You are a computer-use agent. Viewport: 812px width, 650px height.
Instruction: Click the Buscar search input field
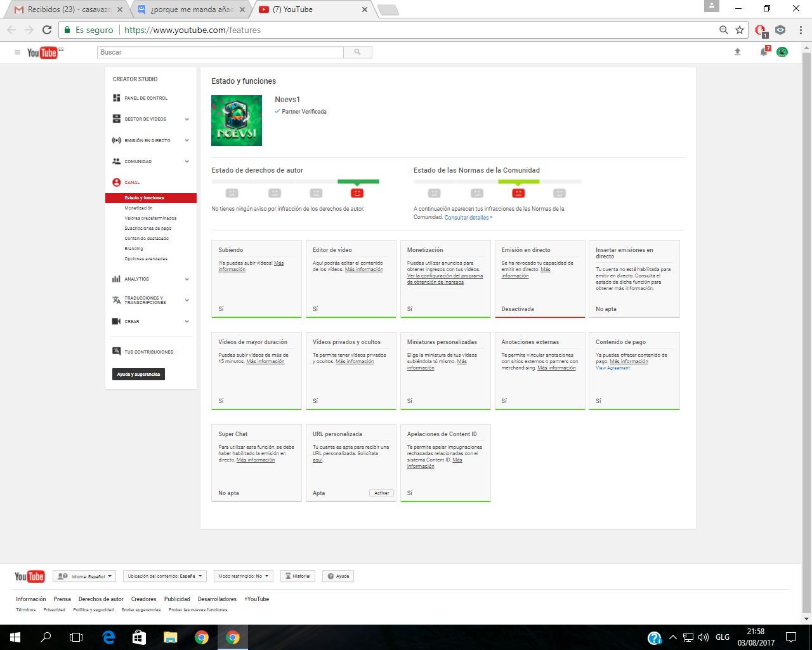click(220, 52)
